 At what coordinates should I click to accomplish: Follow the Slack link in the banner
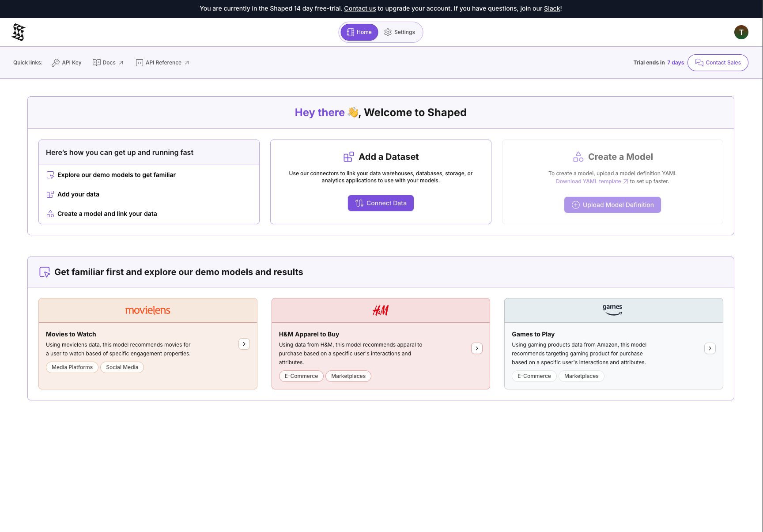point(552,8)
